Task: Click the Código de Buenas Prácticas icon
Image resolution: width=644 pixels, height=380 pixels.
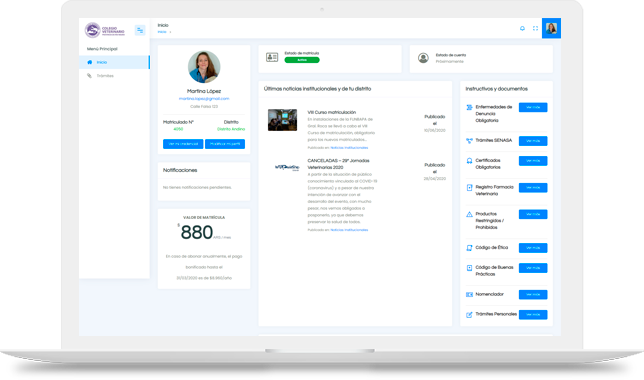Action: (x=469, y=268)
